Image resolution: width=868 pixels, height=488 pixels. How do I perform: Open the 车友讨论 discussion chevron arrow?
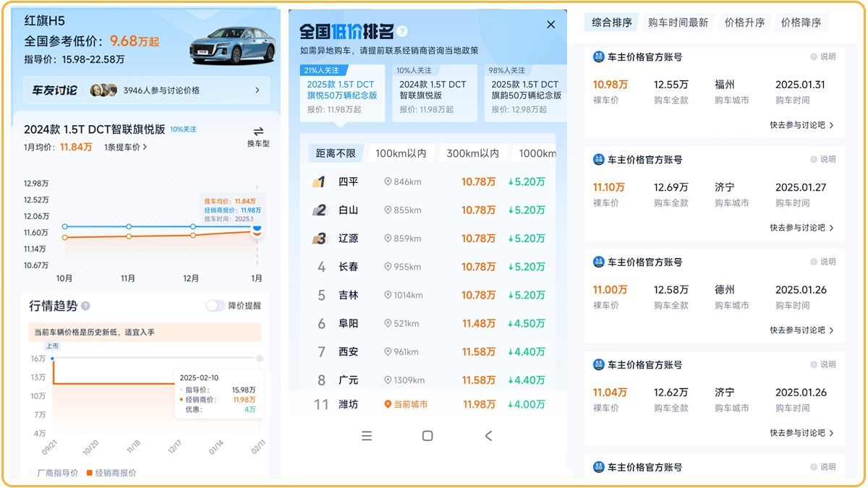(x=258, y=90)
